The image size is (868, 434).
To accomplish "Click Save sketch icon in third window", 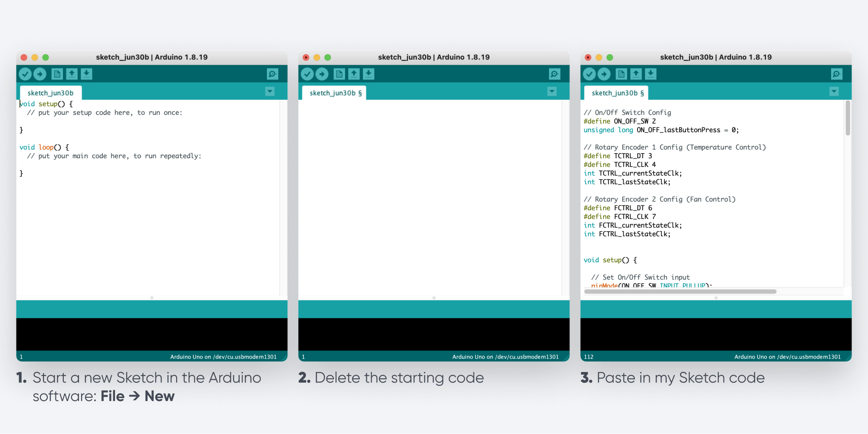I will 651,74.
